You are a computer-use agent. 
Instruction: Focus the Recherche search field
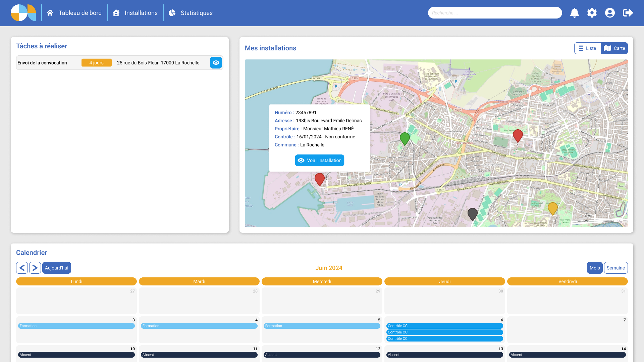pos(495,13)
